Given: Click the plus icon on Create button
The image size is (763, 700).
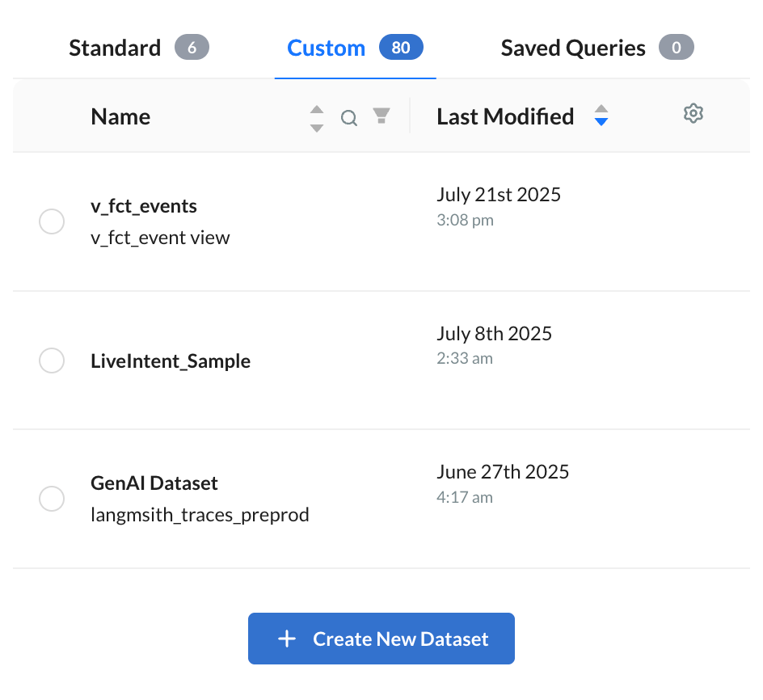Looking at the screenshot, I should point(287,639).
